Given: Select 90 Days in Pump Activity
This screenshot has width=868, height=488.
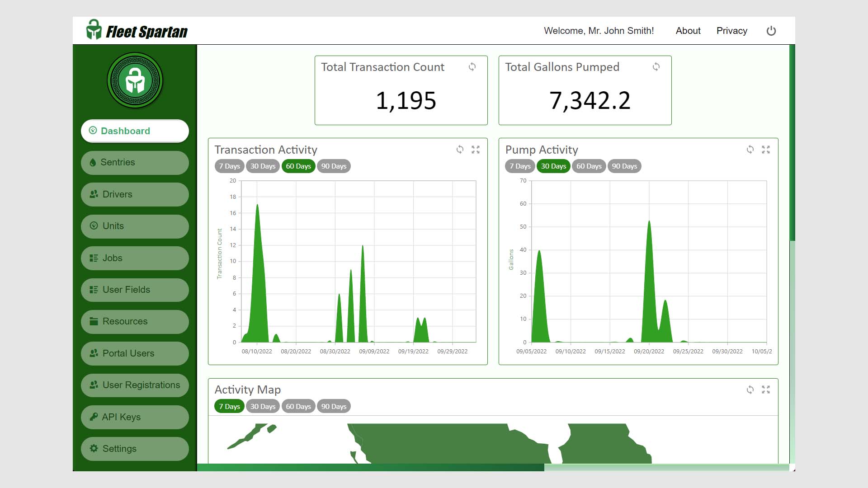Looking at the screenshot, I should (x=624, y=166).
